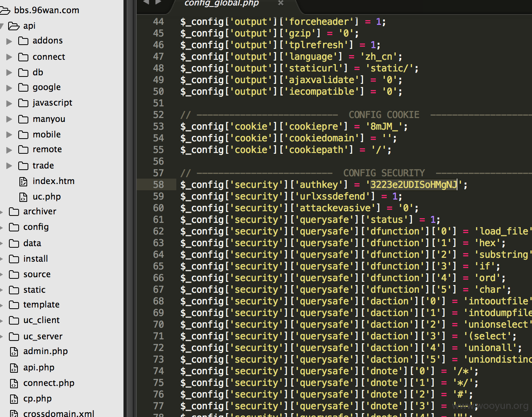The image size is (532, 417).
Task: Click the db folder icon
Action: click(23, 73)
